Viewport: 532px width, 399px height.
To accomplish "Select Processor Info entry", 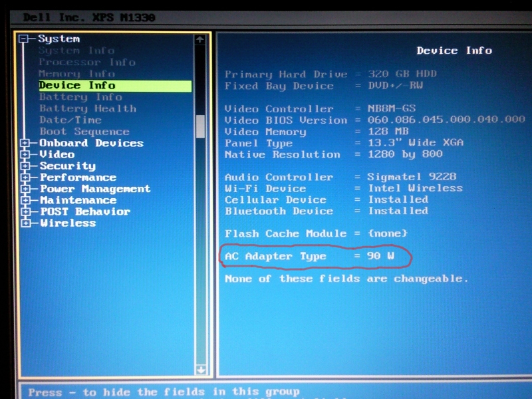I will (87, 62).
